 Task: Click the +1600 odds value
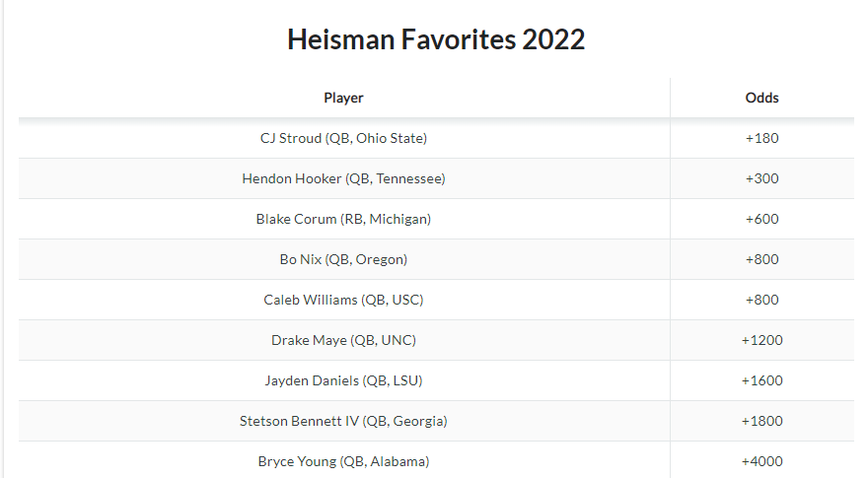(761, 380)
